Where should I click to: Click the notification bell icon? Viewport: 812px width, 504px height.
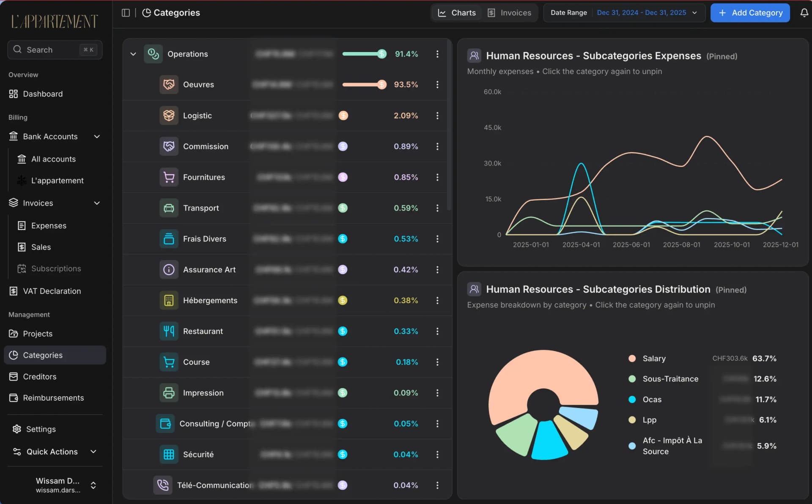point(804,13)
